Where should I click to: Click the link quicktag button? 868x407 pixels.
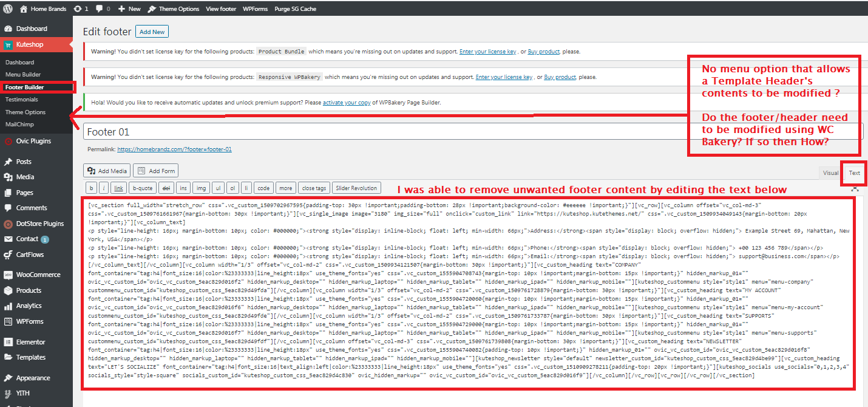119,188
